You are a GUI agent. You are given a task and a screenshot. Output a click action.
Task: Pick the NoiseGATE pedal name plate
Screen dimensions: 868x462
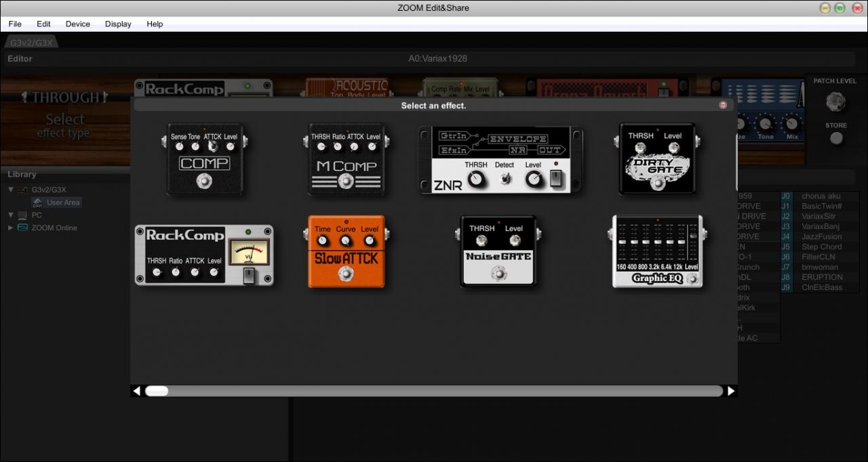pyautogui.click(x=498, y=257)
